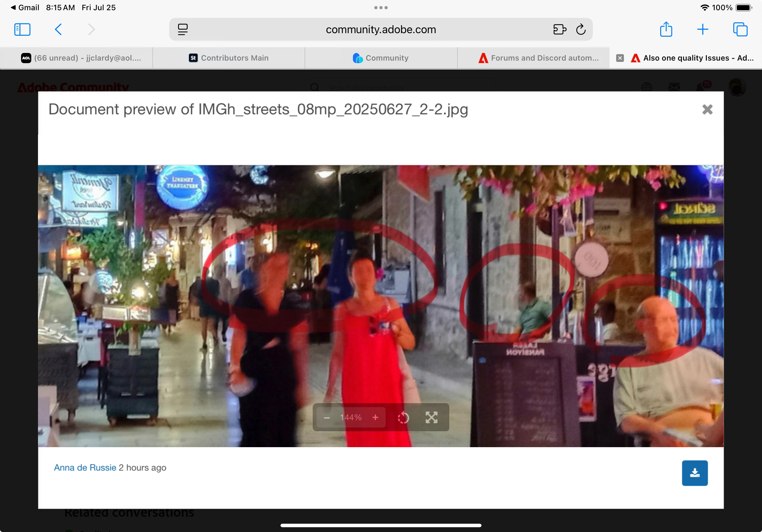
Task: Open the page reader menu icon
Action: [183, 30]
